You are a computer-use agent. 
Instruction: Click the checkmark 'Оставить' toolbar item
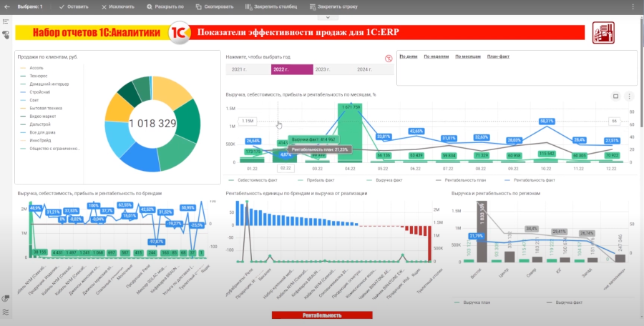tap(74, 6)
